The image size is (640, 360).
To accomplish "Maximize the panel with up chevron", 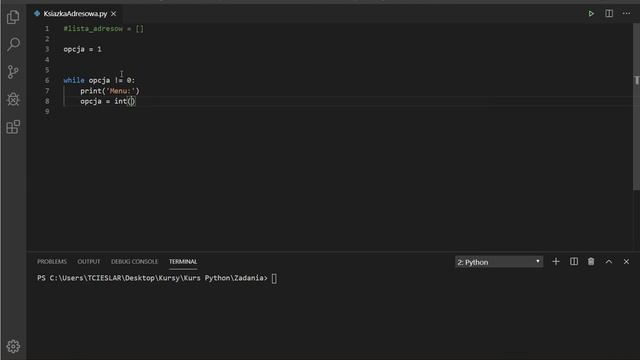I will click(x=609, y=262).
